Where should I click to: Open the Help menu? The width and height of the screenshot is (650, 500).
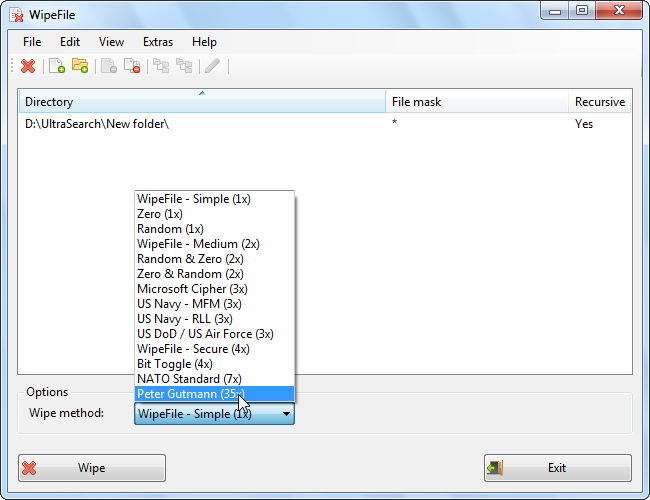click(x=204, y=42)
